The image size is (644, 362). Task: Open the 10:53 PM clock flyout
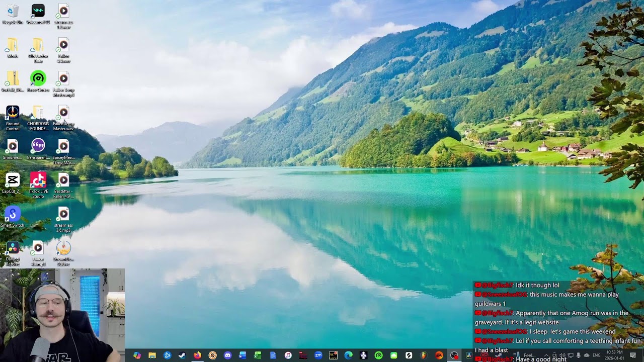(x=615, y=355)
